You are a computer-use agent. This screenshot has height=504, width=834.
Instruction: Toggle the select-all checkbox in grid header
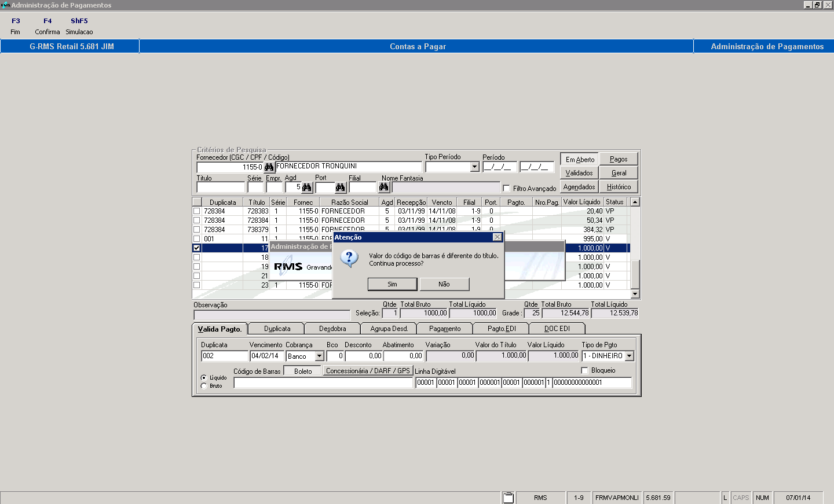click(197, 202)
